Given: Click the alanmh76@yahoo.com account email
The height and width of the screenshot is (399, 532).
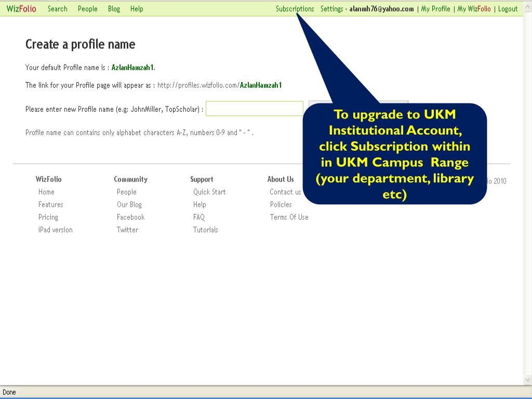Looking at the screenshot, I should [382, 9].
